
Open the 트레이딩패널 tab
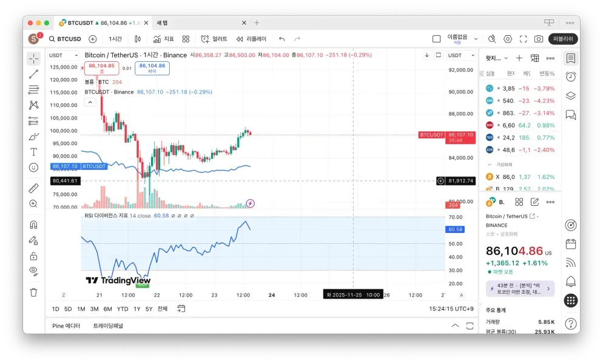(108, 326)
